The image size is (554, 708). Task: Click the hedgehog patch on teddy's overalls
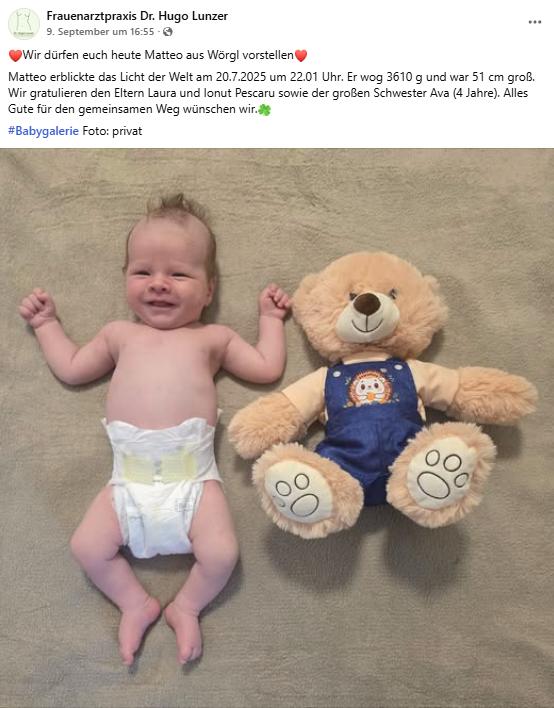pyautogui.click(x=369, y=388)
